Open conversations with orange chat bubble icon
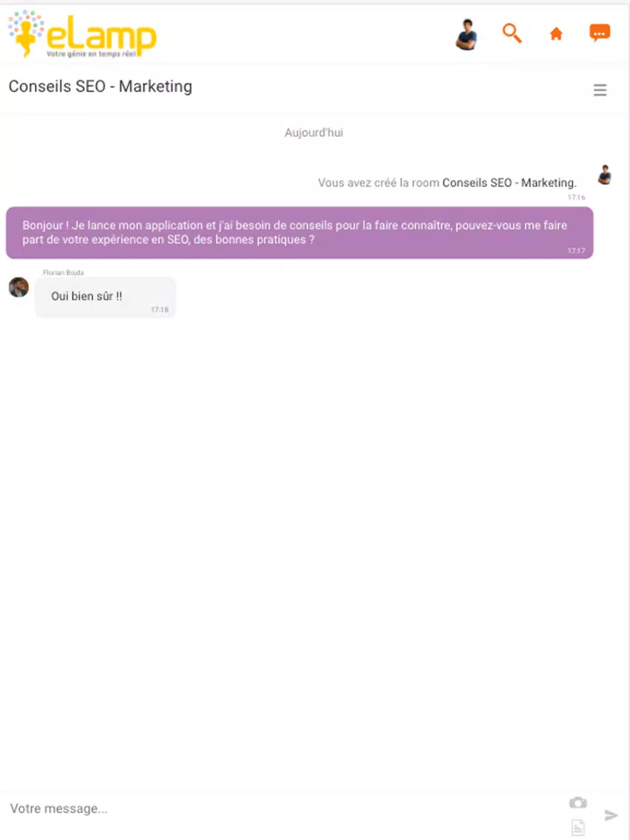Viewport: 630px width, 840px height. tap(600, 33)
